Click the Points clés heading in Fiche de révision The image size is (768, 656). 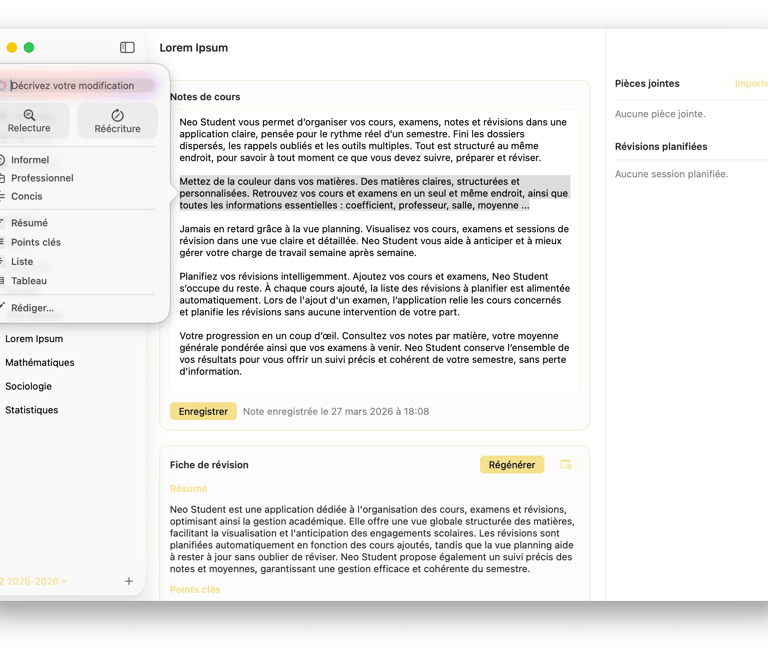coord(195,589)
